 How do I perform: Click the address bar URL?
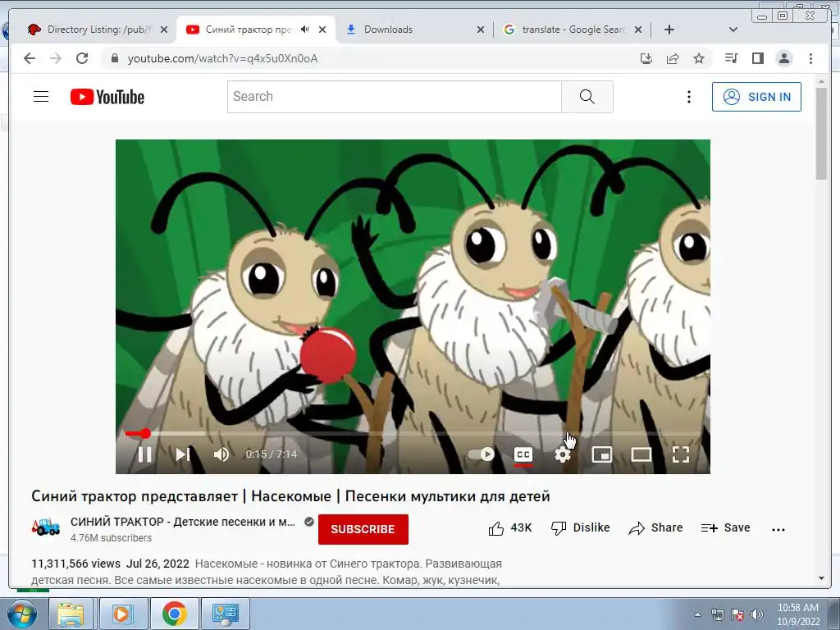(222, 58)
